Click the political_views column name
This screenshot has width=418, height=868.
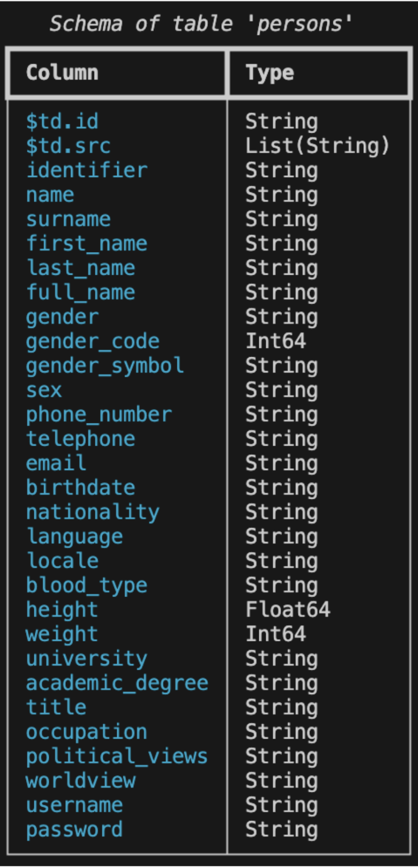(x=117, y=756)
